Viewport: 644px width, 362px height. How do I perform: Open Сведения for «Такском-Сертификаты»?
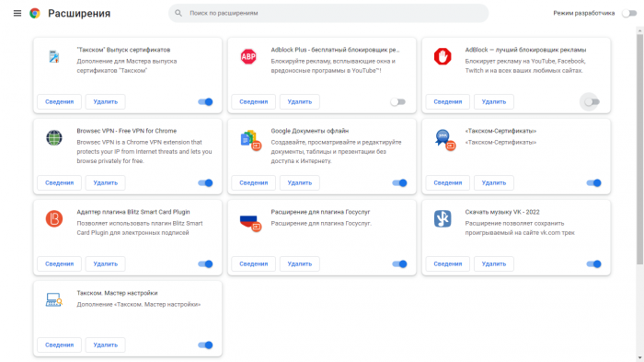point(448,182)
